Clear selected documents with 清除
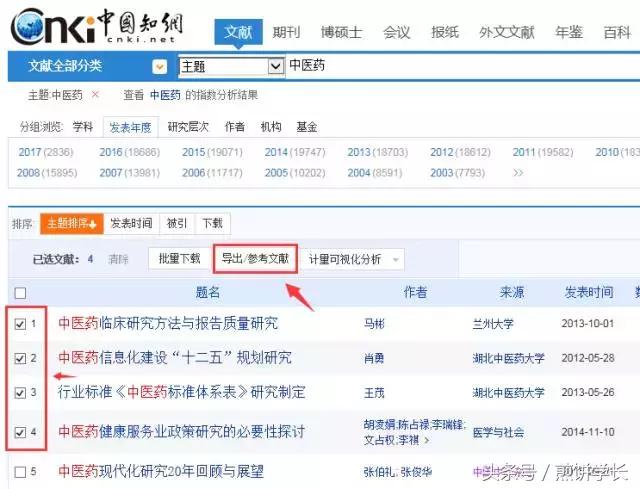The width and height of the screenshot is (640, 489). pyautogui.click(x=118, y=259)
